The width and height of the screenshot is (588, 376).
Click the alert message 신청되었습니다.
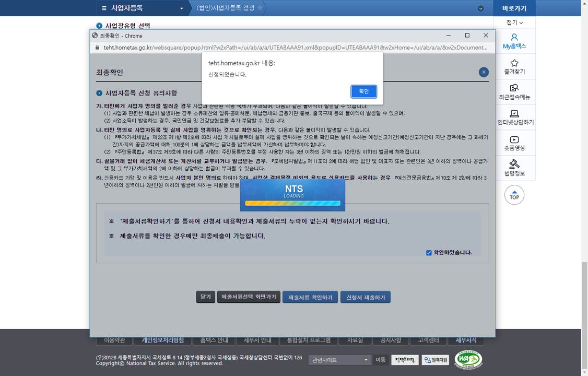pos(227,75)
